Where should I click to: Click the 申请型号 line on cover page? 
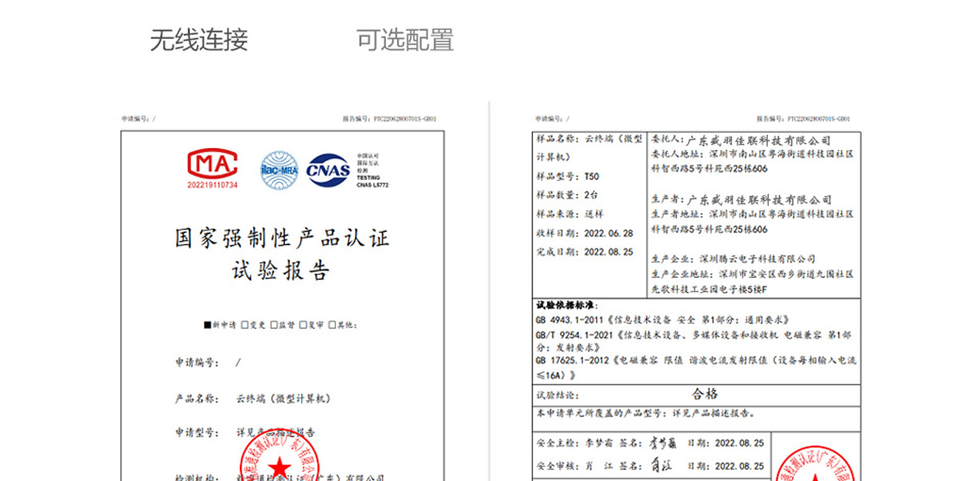pyautogui.click(x=244, y=432)
